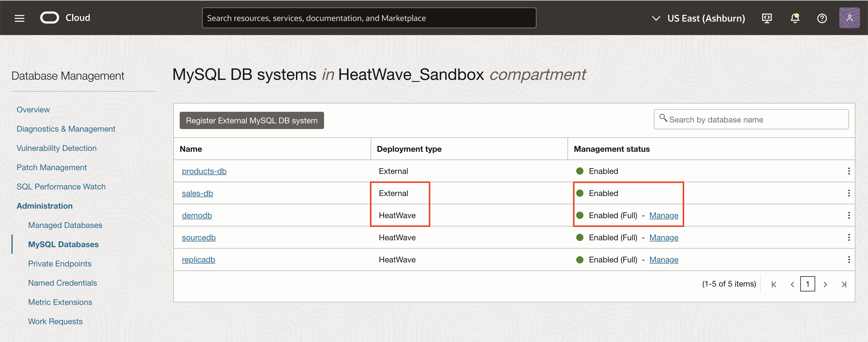868x342 pixels.
Task: Select SQL Performance Watch in sidebar
Action: click(61, 187)
